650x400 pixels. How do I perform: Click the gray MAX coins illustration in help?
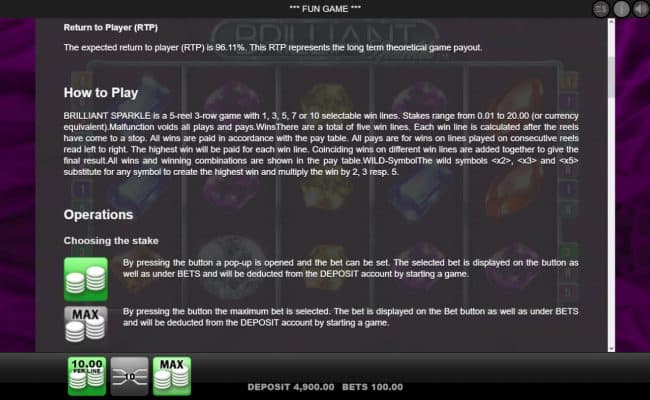click(86, 324)
